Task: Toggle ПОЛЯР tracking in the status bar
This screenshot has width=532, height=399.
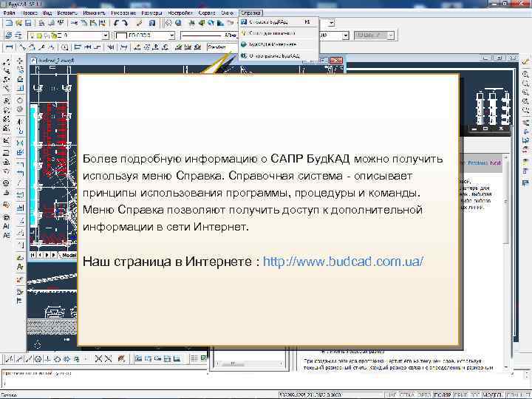Action: tap(443, 395)
